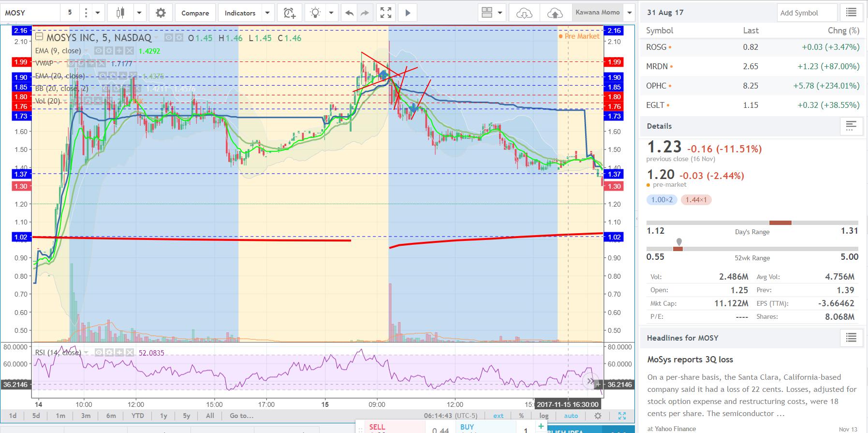Viewport: 868px width, 433px height.
Task: Click the Go to... button
Action: point(241,416)
